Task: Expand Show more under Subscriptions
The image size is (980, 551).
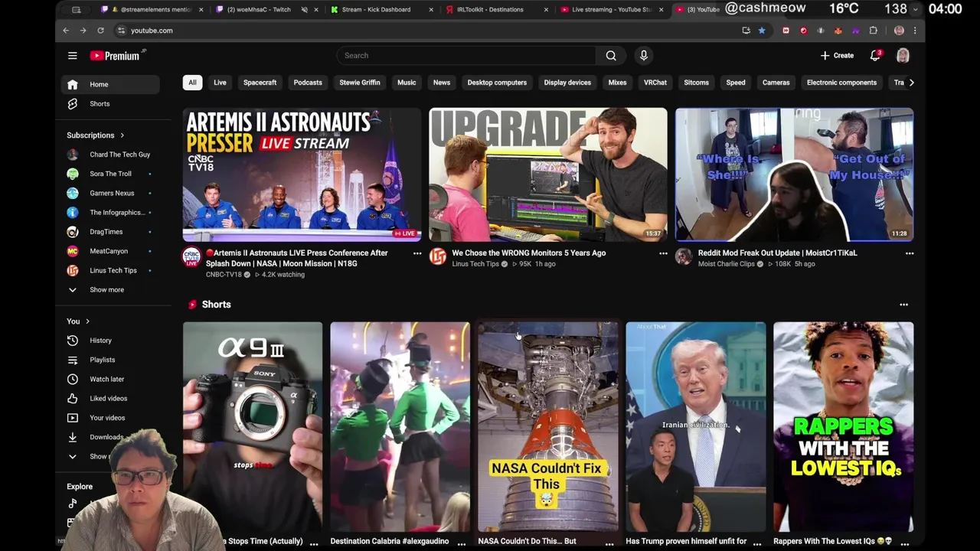Action: pos(110,289)
